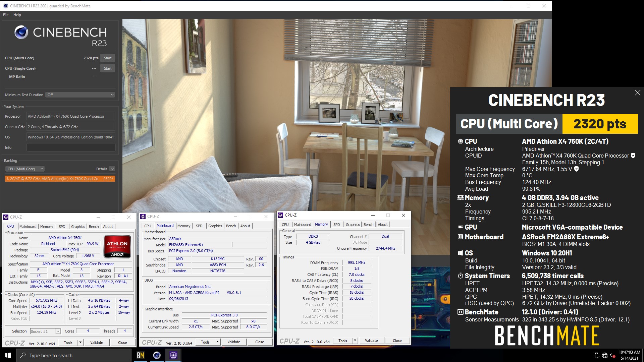Viewport: 644px width, 362px height.
Task: Click Cinebench title bar app icon
Action: click(6, 6)
